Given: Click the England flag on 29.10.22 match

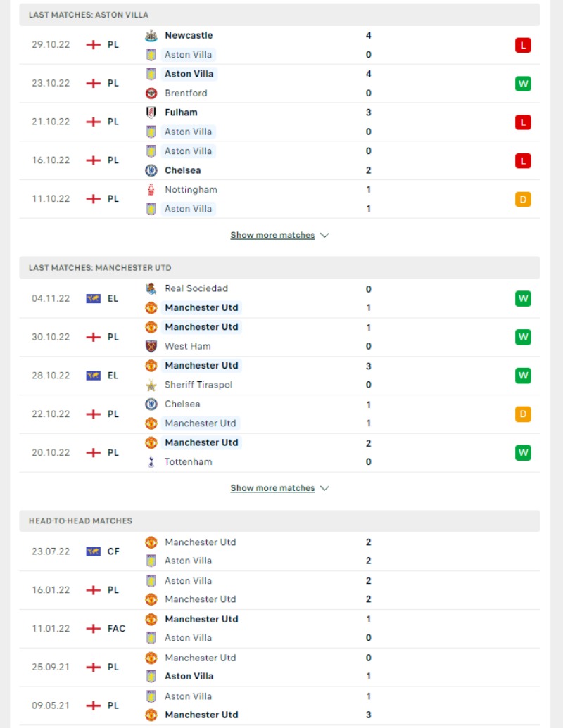Looking at the screenshot, I should (x=94, y=44).
